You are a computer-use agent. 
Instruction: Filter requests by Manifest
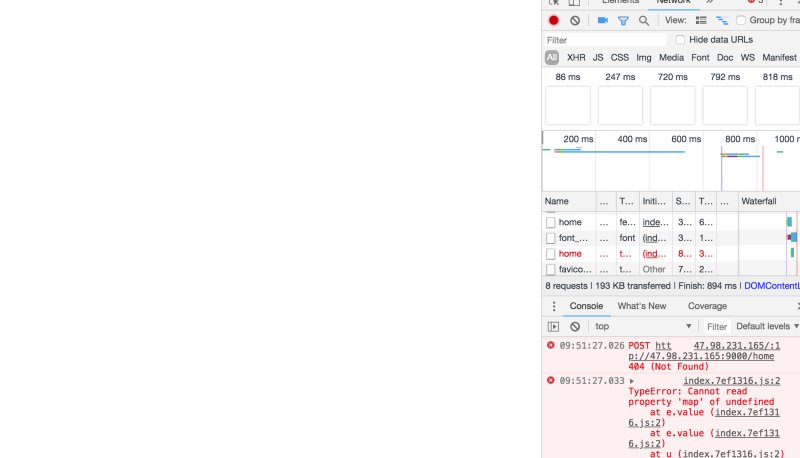click(779, 58)
